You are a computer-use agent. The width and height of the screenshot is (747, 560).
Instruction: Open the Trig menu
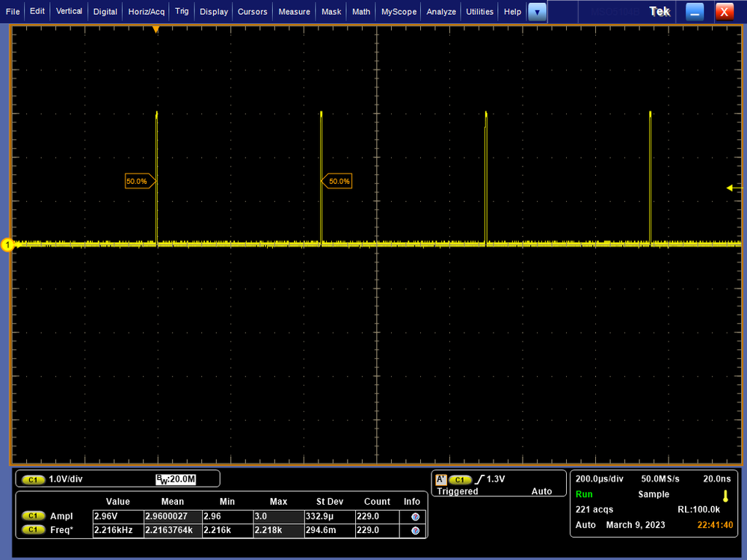point(182,12)
